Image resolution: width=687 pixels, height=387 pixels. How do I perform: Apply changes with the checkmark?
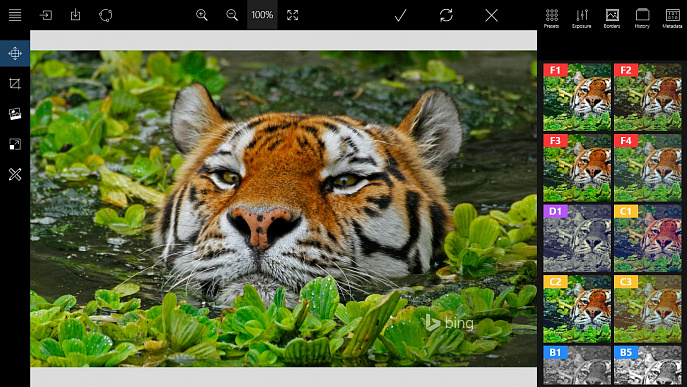[x=400, y=15]
